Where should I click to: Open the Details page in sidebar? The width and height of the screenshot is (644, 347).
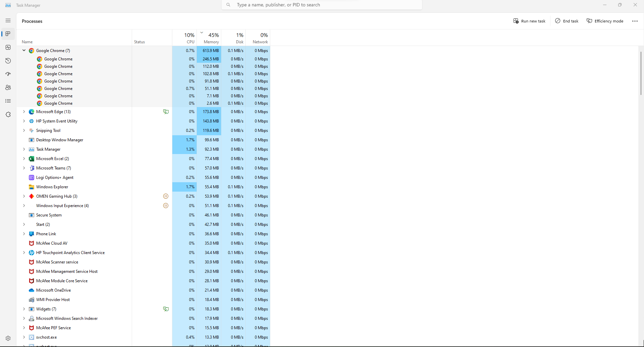pos(8,101)
